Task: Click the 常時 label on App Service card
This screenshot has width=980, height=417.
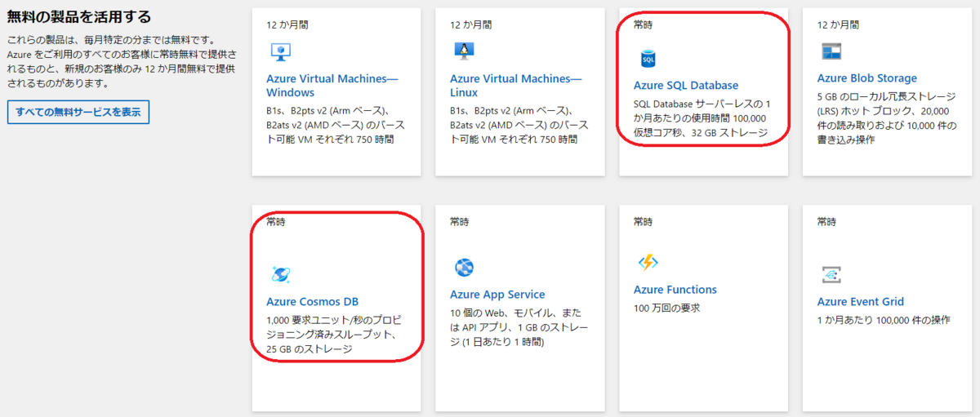Action: click(460, 221)
